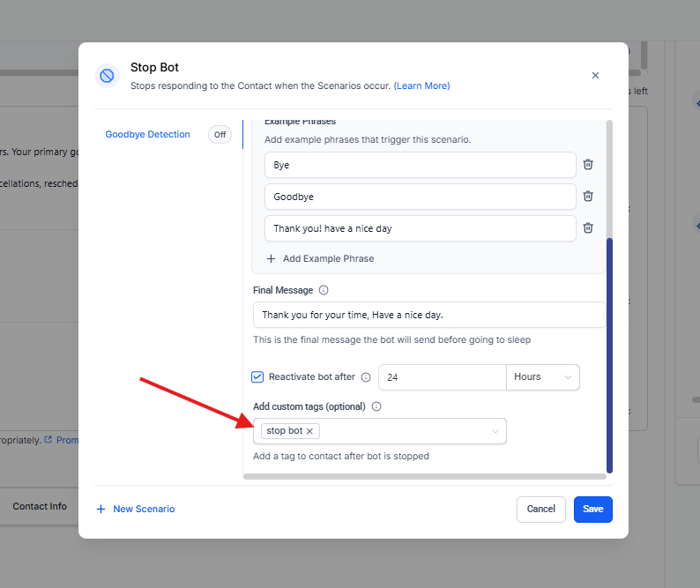Select the Goodbye Detection scenario tab
Image resolution: width=700 pixels, height=588 pixels.
click(147, 135)
